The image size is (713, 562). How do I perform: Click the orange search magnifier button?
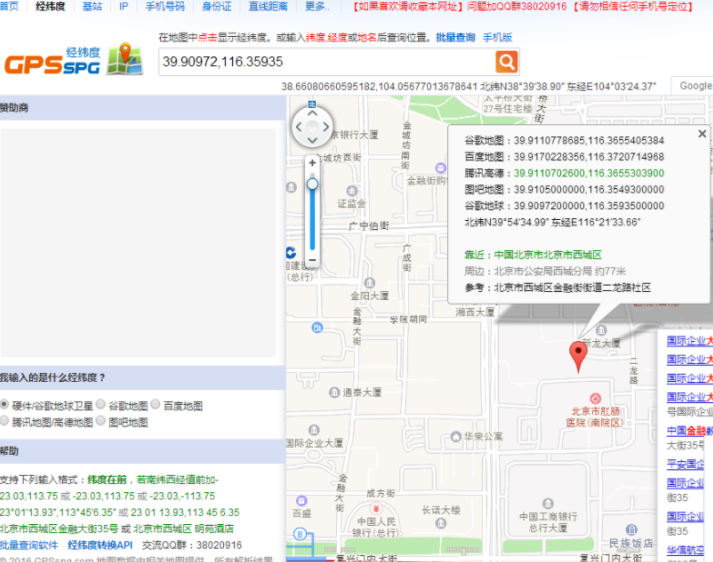coord(507,61)
